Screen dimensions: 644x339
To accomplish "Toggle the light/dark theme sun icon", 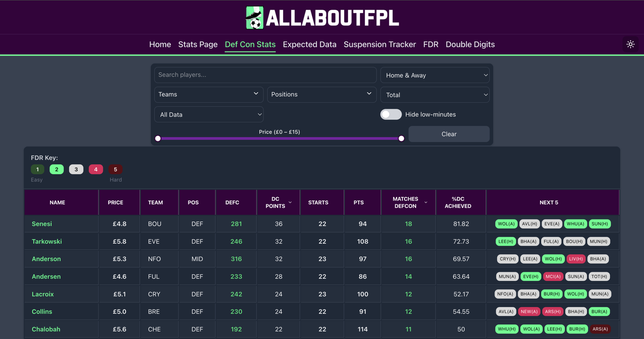I will pos(630,44).
